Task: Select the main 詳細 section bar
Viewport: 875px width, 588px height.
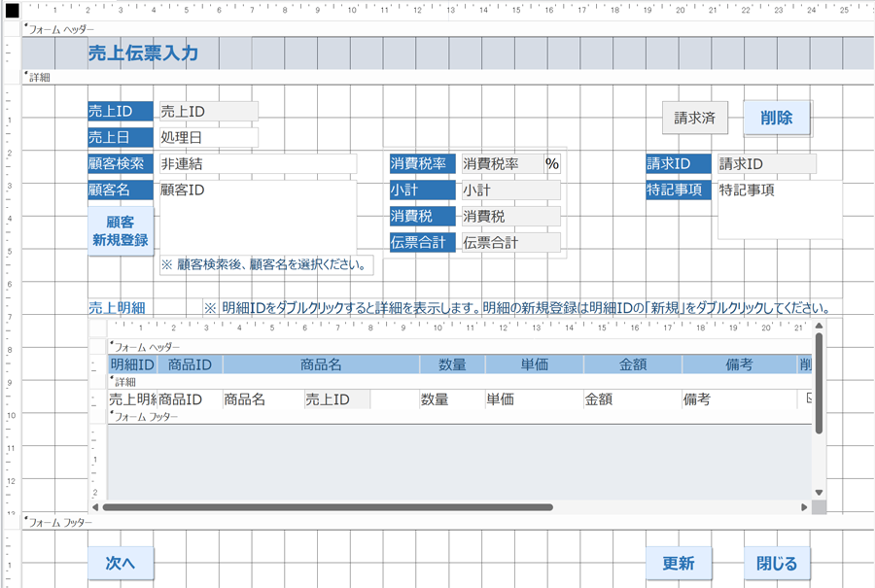Action: pos(437,77)
